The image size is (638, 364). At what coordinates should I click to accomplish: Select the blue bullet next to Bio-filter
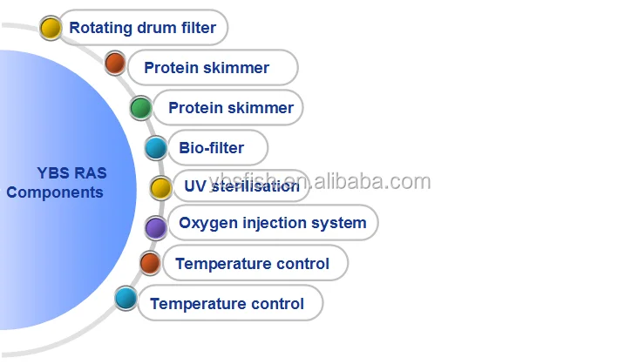click(x=156, y=148)
